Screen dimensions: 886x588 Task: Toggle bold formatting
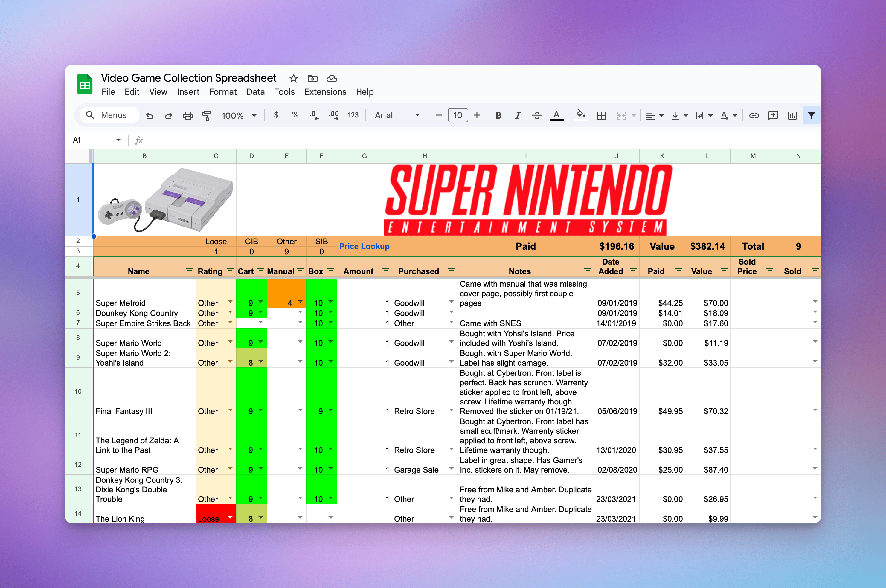click(x=498, y=115)
